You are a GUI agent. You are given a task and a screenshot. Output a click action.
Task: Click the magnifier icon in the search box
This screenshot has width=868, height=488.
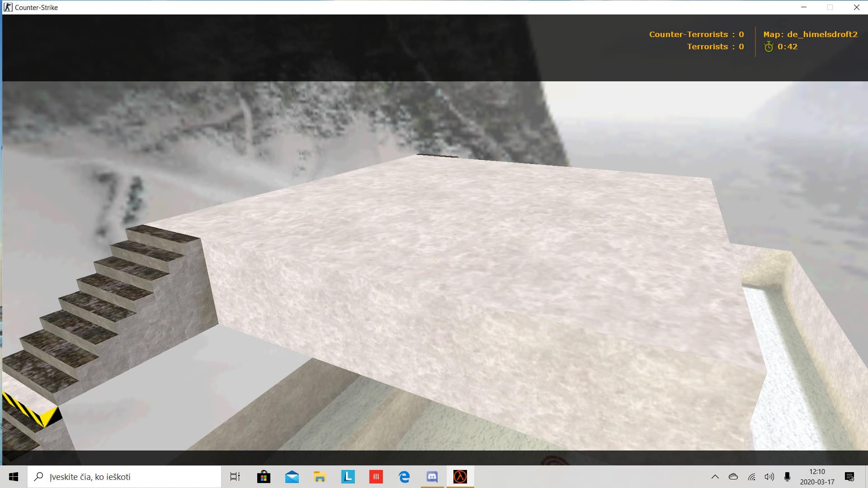click(x=39, y=477)
